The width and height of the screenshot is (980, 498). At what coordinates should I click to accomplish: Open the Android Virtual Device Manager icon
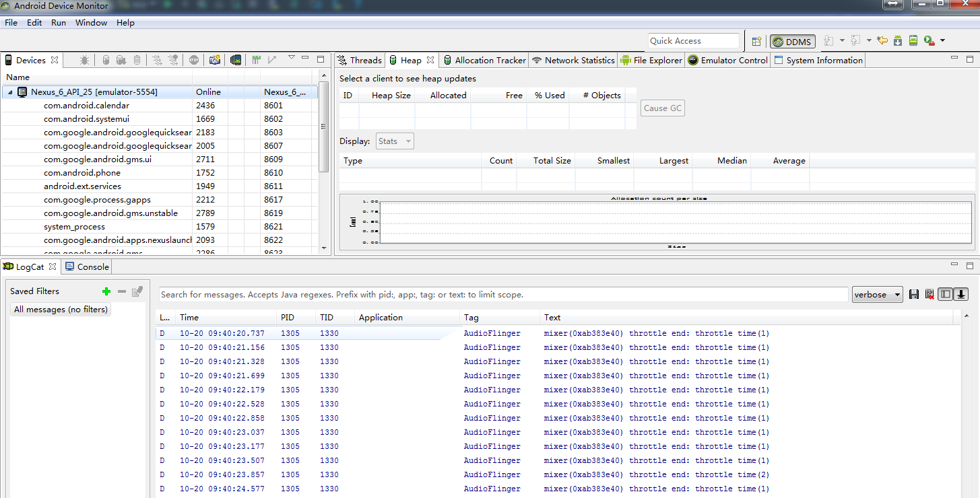(913, 41)
